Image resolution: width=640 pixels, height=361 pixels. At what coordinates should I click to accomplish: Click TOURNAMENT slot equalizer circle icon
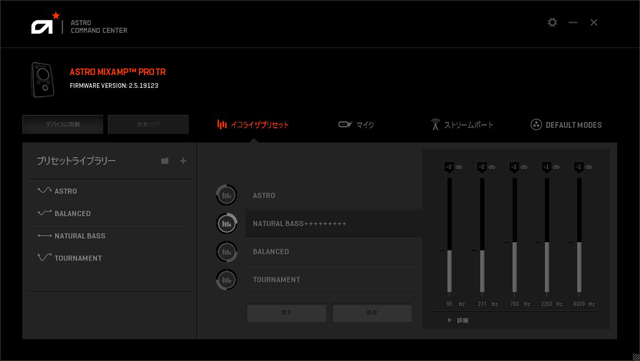tap(227, 280)
